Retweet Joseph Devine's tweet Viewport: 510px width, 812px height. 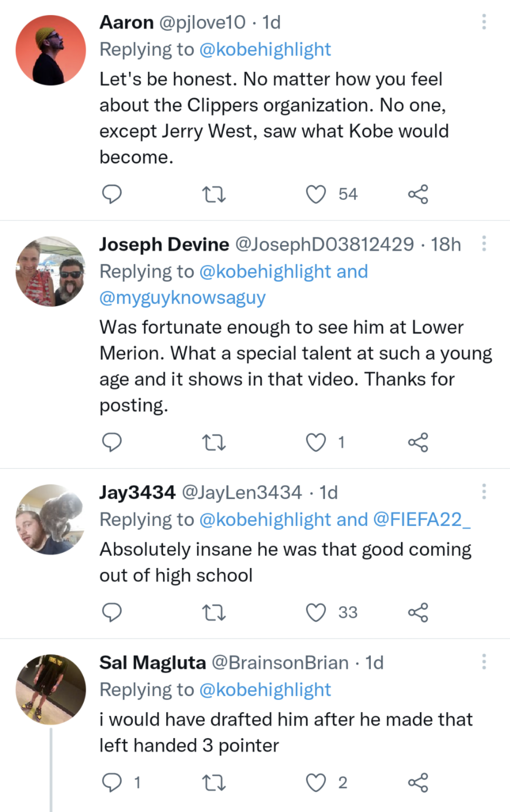(214, 442)
